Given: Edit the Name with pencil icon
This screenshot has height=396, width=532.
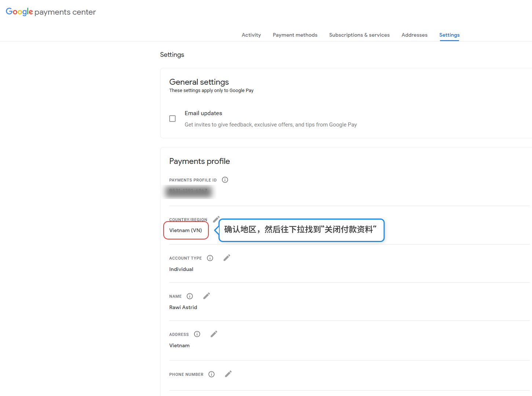Looking at the screenshot, I should coord(207,296).
